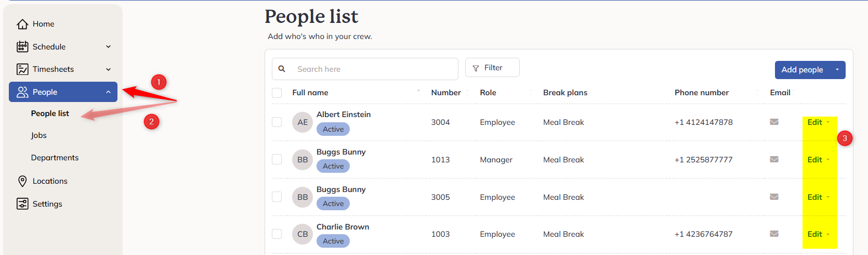Click the Filter button
The height and width of the screenshot is (255, 868).
pos(492,68)
